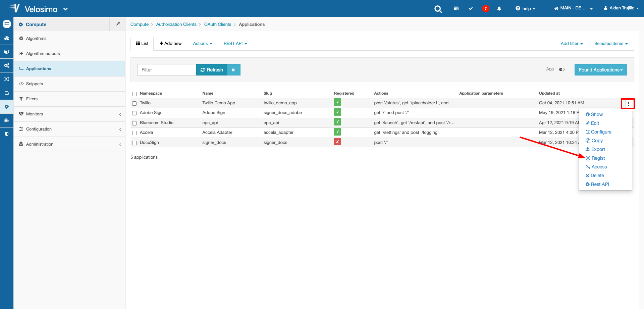Screen dimensions: 644x309
Task: Open the puzzle piece icon in left rail
Action: click(7, 120)
